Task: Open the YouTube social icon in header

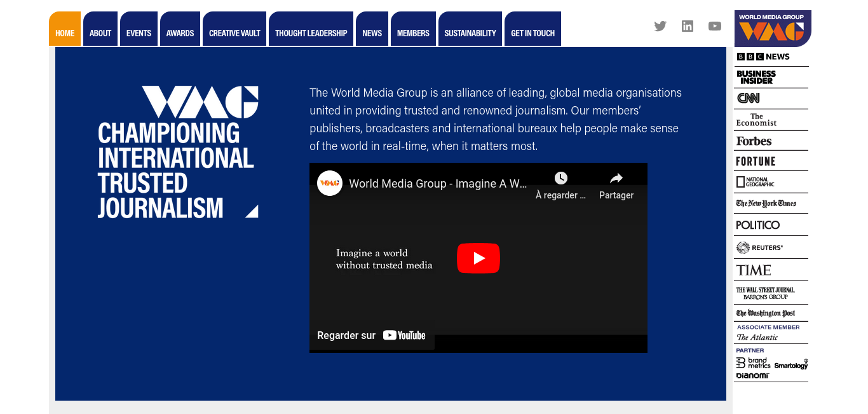Action: coord(715,26)
